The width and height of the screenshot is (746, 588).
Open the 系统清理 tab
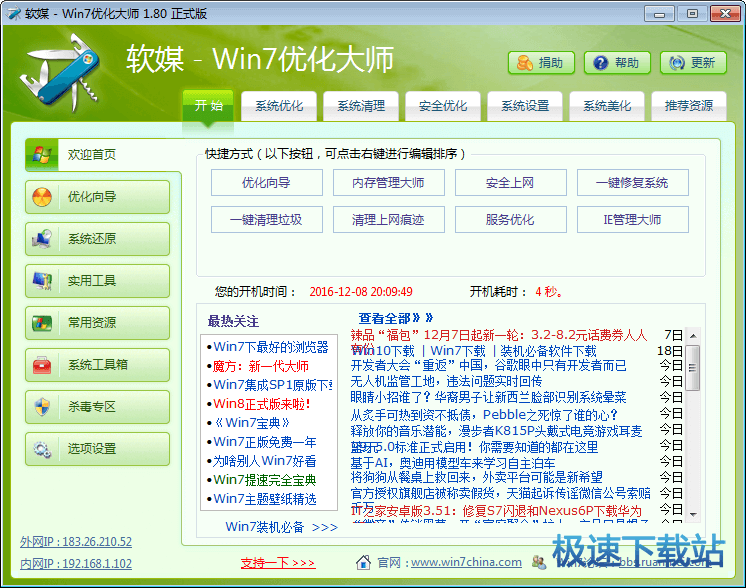pos(361,106)
